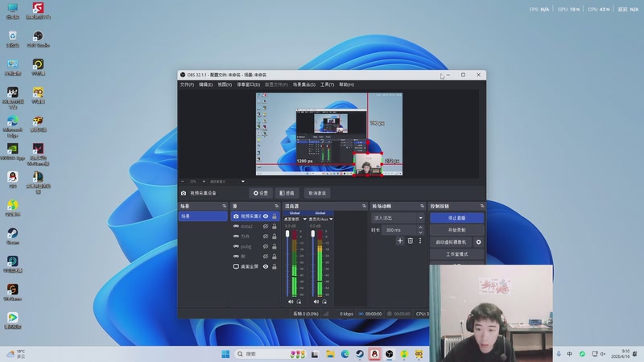Decrease the transition duration value

[420, 232]
